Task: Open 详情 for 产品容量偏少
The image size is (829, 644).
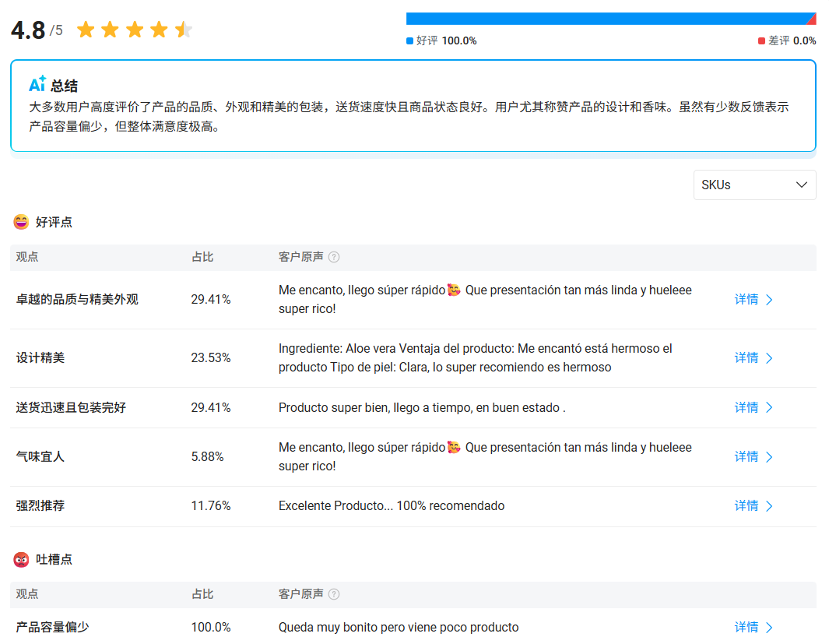Action: [752, 627]
